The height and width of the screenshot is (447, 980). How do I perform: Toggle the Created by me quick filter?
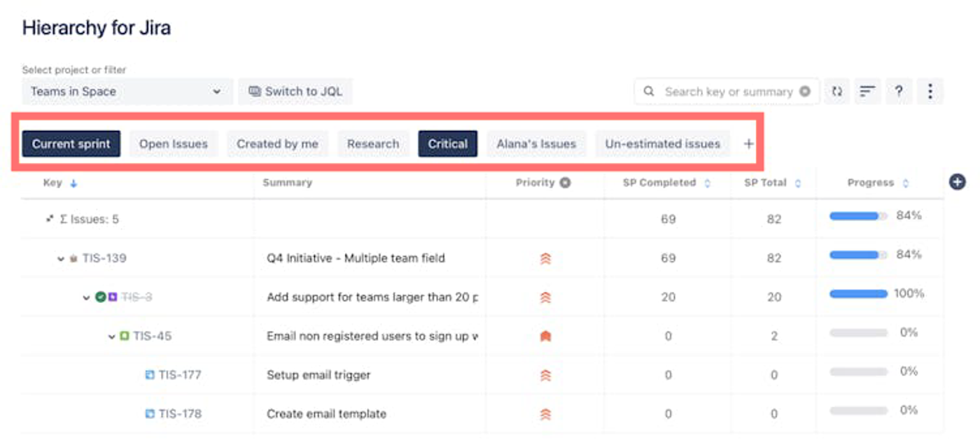point(277,144)
